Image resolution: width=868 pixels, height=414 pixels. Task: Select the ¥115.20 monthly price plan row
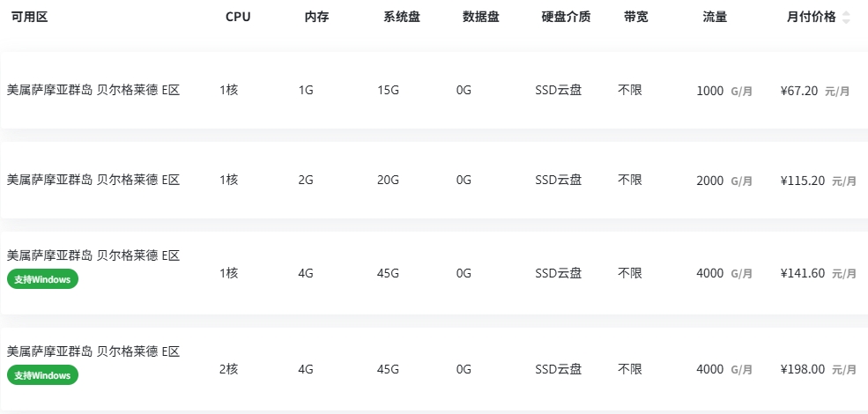pos(434,180)
